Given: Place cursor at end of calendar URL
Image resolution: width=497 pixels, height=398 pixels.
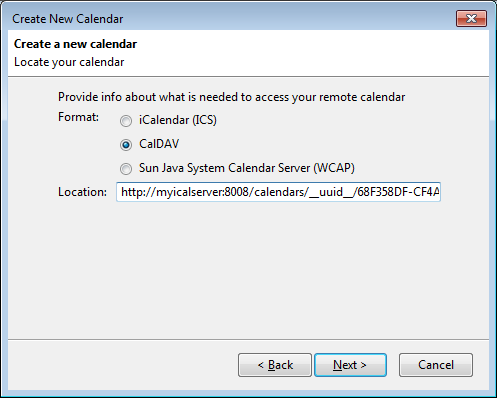Looking at the screenshot, I should (x=439, y=192).
